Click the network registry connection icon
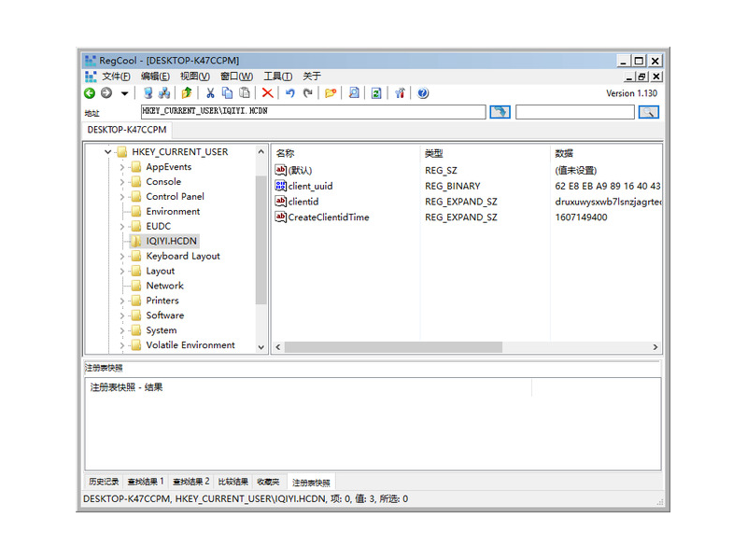The width and height of the screenshot is (747, 560). coord(164,93)
